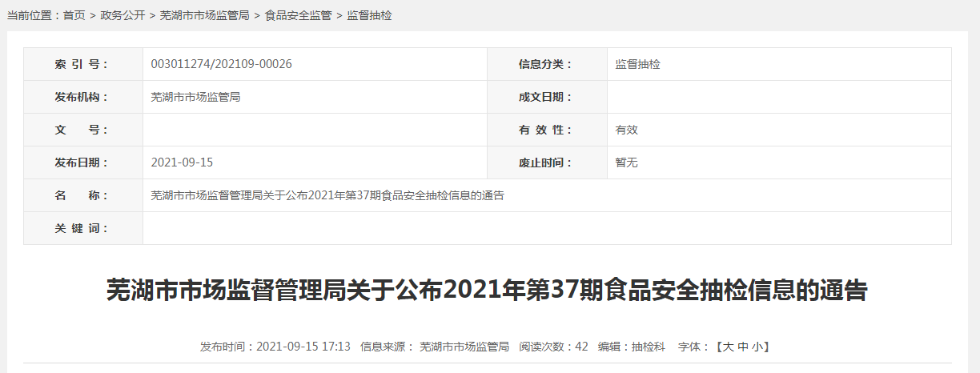Click publishing agency value 芜湖市市场监管局
The image size is (980, 373).
tap(195, 97)
